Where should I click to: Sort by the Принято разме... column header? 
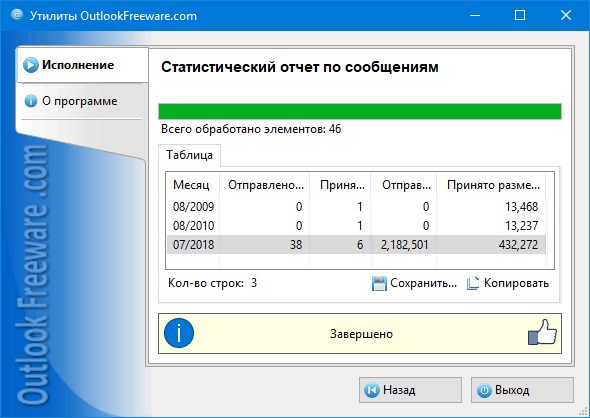pos(491,185)
